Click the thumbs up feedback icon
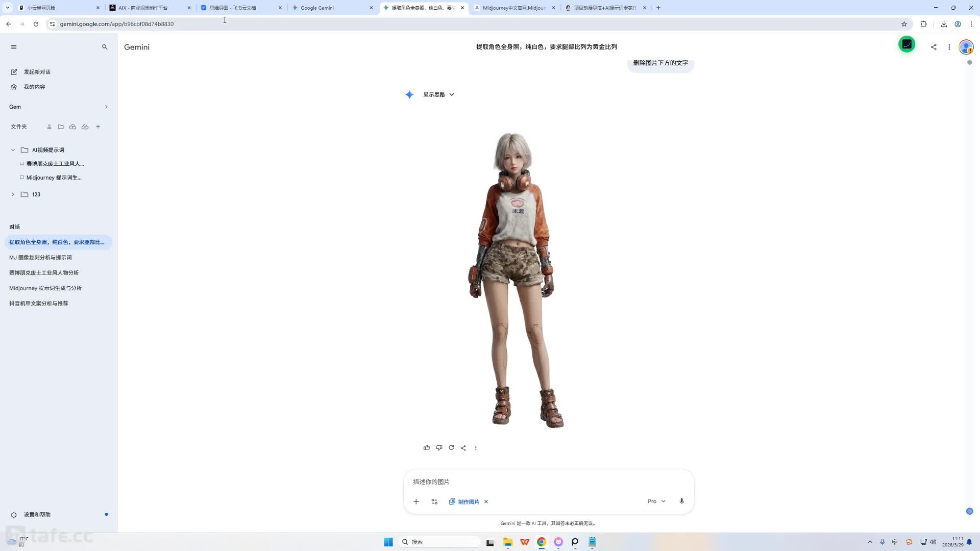Screen dimensions: 980x551 [x=427, y=448]
